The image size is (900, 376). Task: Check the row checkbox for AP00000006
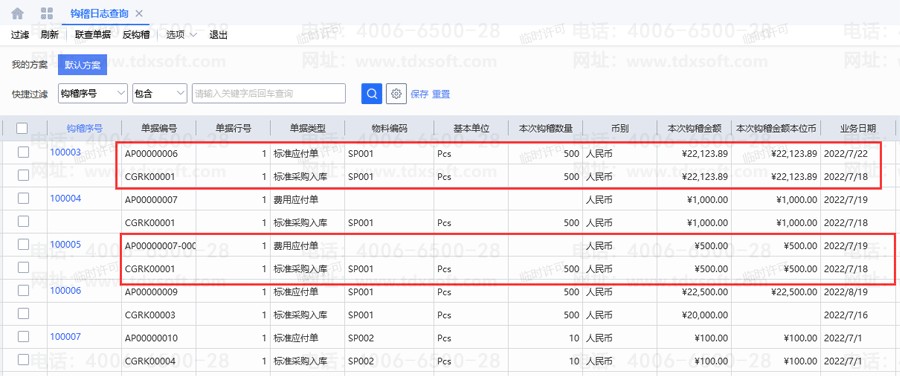coord(23,153)
